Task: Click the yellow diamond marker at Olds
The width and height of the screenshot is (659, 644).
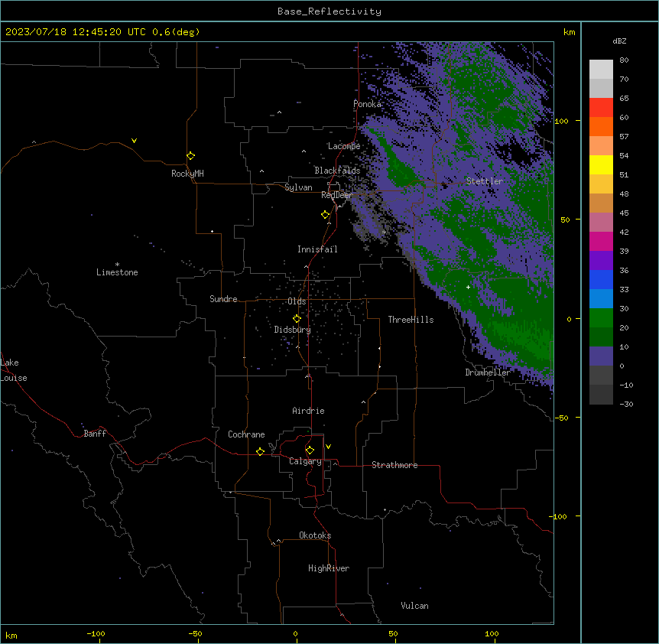Action: pyautogui.click(x=297, y=319)
